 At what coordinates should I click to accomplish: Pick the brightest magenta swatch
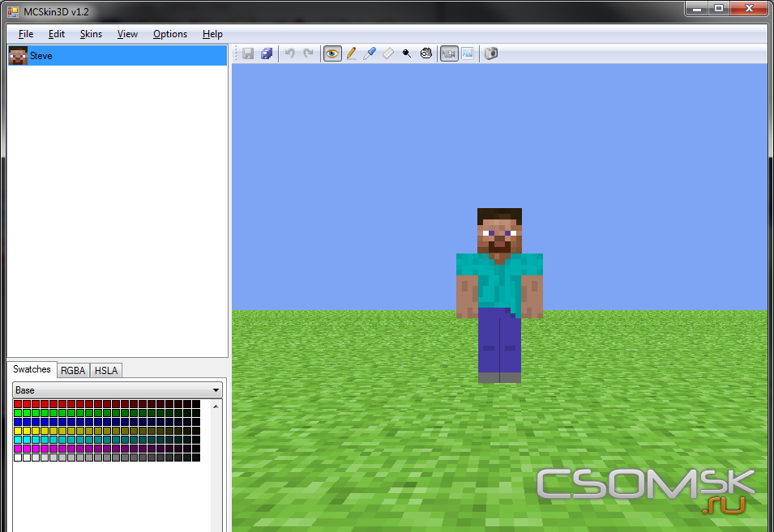pyautogui.click(x=18, y=448)
